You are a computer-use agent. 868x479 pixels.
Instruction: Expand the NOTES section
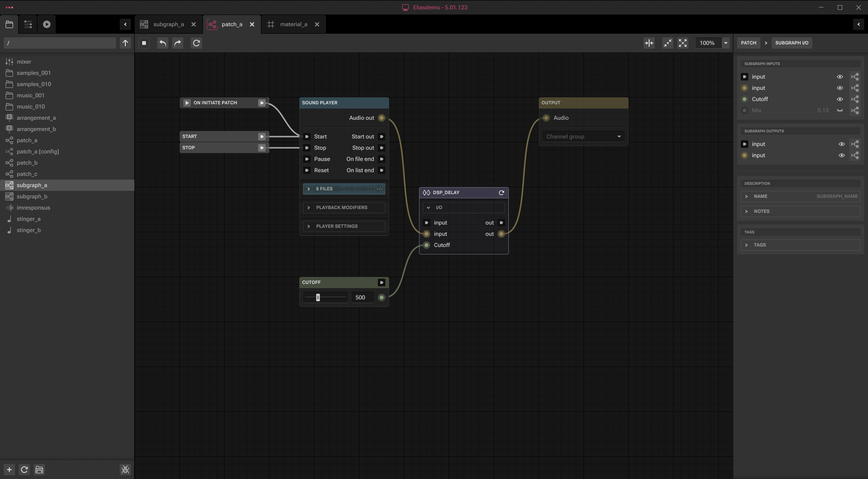coord(801,211)
